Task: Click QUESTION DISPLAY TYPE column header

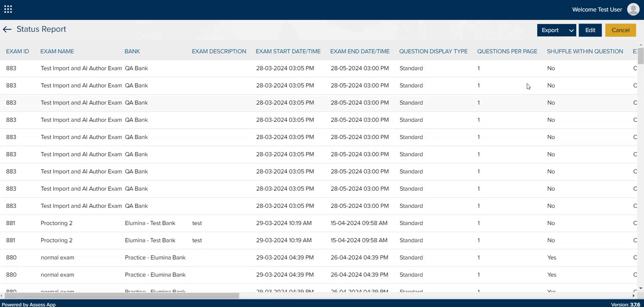Action: [x=433, y=51]
